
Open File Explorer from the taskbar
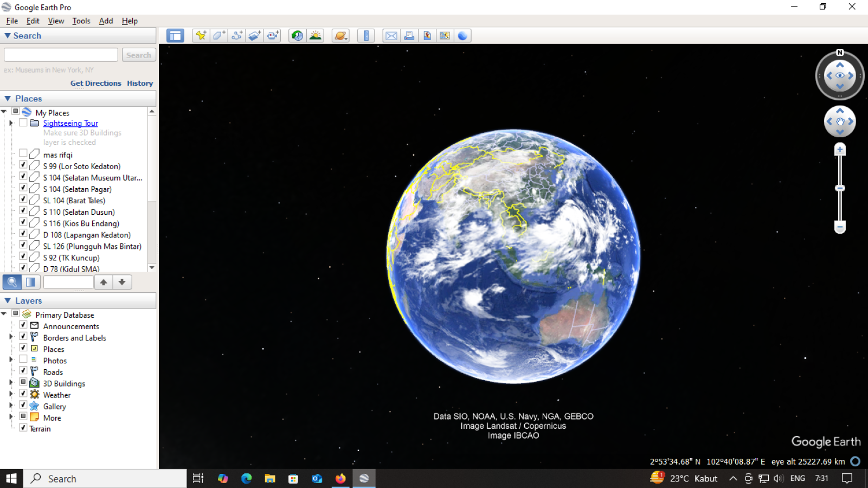click(270, 478)
